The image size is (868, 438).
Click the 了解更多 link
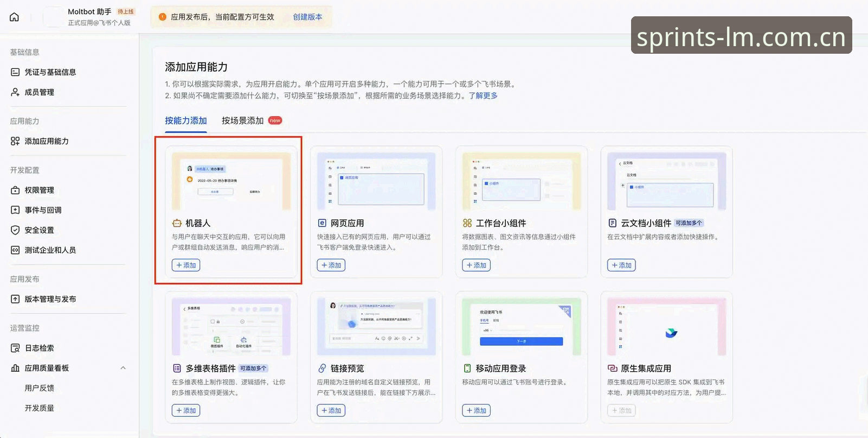pos(483,96)
